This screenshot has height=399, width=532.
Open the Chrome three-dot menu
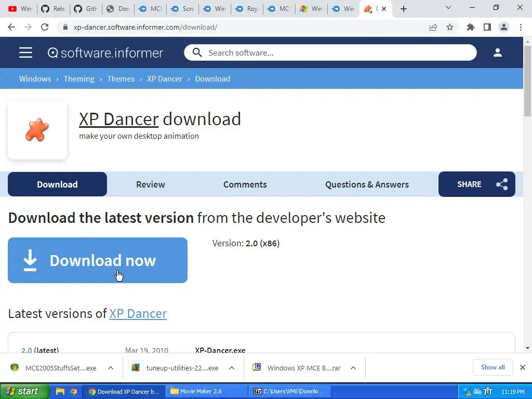521,27
